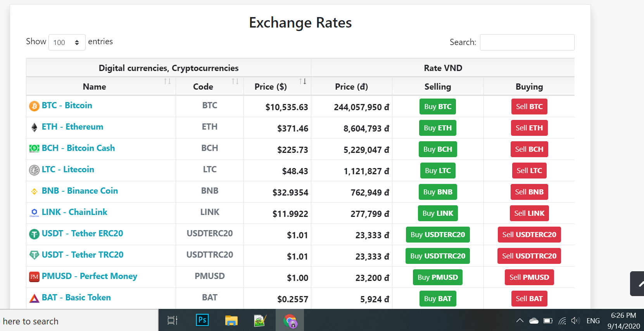644x331 pixels.
Task: Click the Binance Coin icon
Action: (x=34, y=191)
